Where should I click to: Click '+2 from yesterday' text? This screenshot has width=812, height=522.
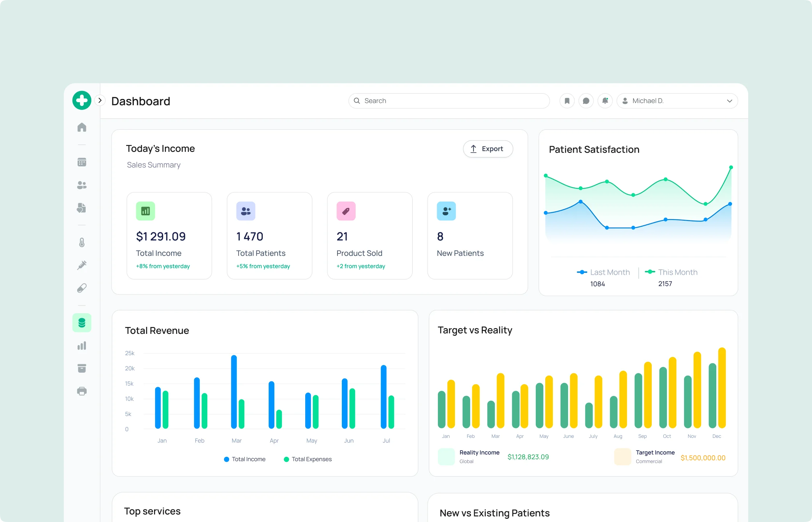coord(361,266)
